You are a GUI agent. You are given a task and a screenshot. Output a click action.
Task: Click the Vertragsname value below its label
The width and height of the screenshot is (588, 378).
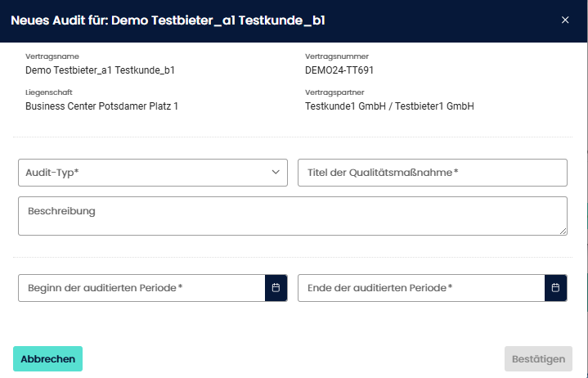pyautogui.click(x=100, y=70)
